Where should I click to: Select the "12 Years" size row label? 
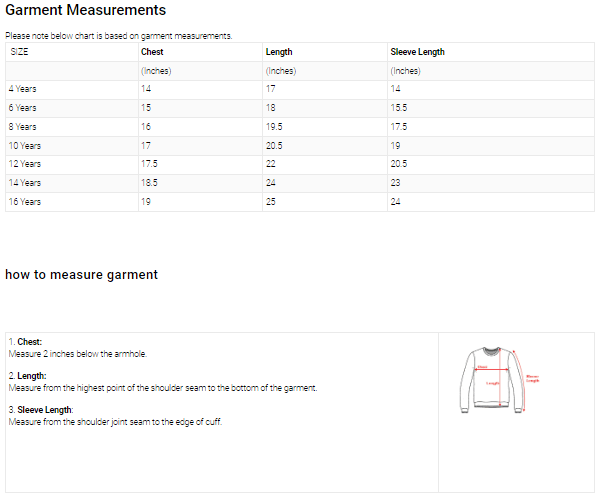point(25,164)
